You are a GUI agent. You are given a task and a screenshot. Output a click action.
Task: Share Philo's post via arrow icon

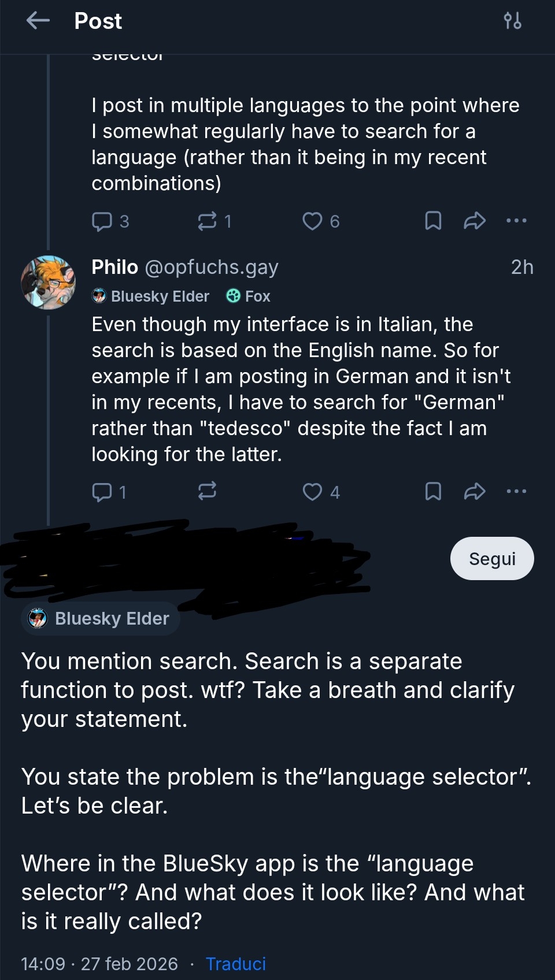tap(475, 491)
